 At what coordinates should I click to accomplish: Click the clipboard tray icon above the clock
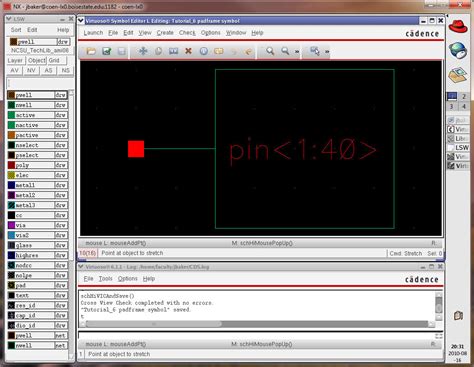pos(458,315)
